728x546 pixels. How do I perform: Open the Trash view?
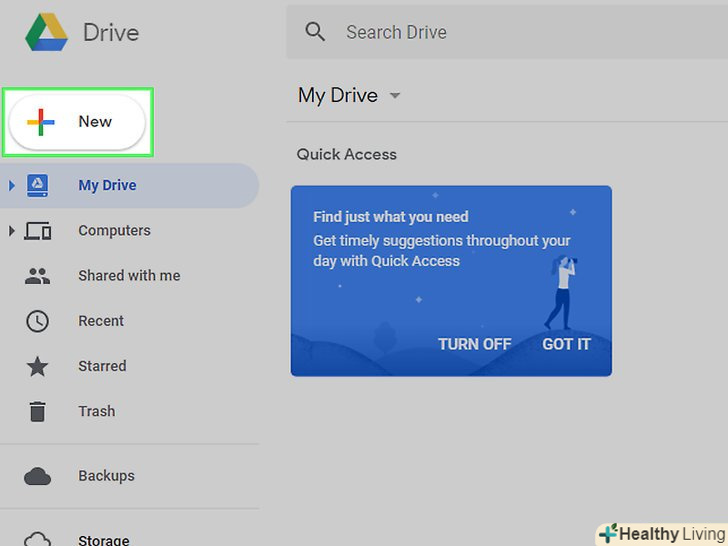pos(97,411)
